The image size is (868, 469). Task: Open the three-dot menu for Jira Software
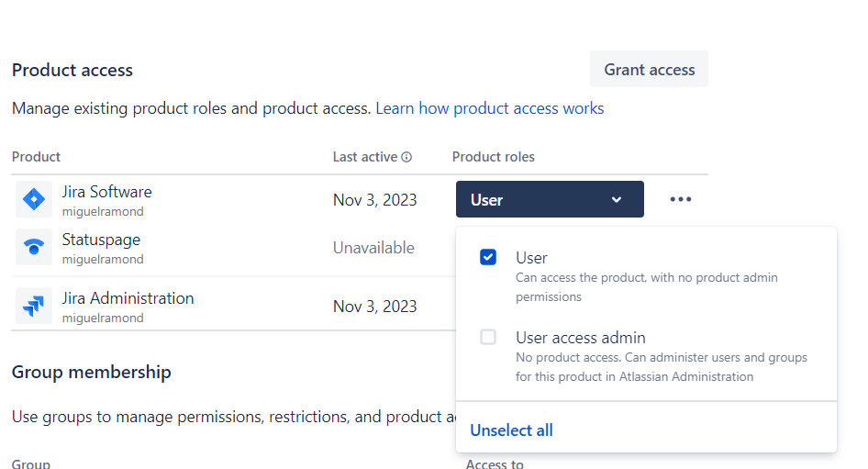click(680, 199)
